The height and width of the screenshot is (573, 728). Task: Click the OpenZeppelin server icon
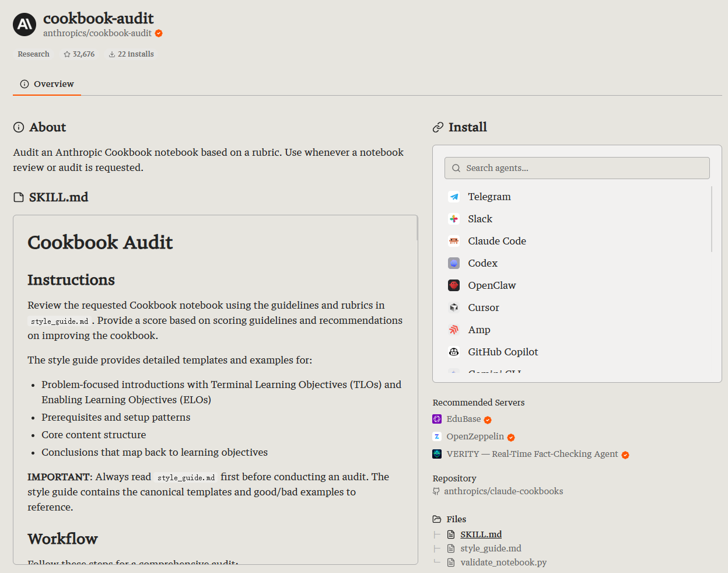(x=437, y=436)
